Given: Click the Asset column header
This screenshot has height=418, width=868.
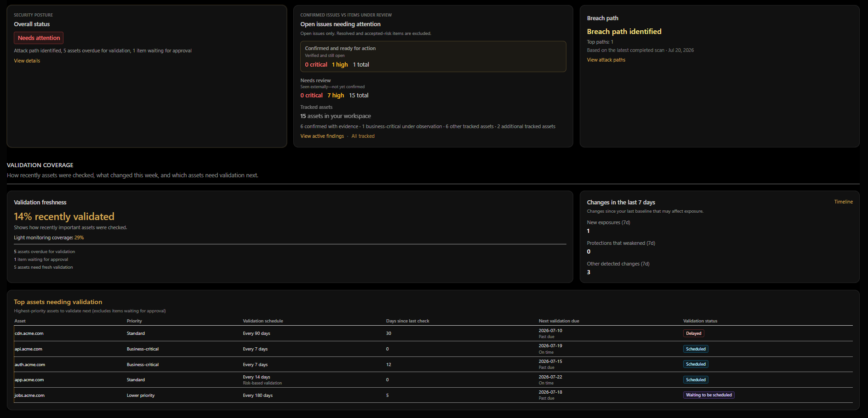Looking at the screenshot, I should tap(20, 321).
